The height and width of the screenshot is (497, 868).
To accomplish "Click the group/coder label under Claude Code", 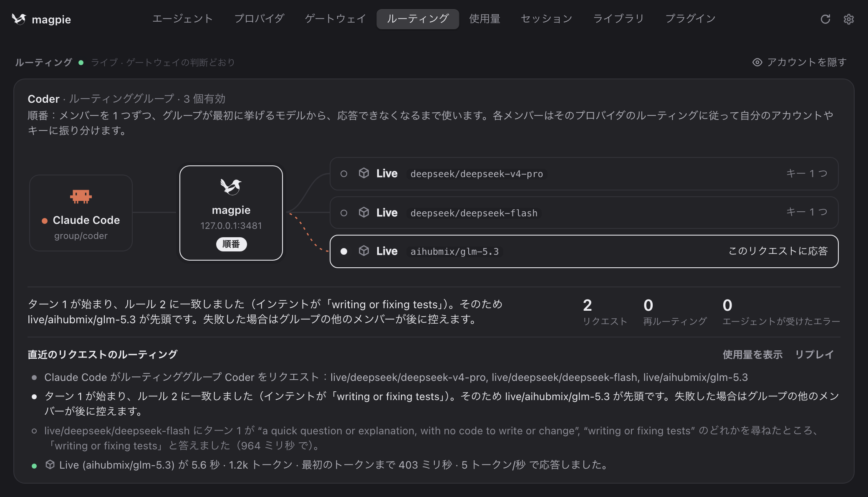I will pyautogui.click(x=81, y=236).
